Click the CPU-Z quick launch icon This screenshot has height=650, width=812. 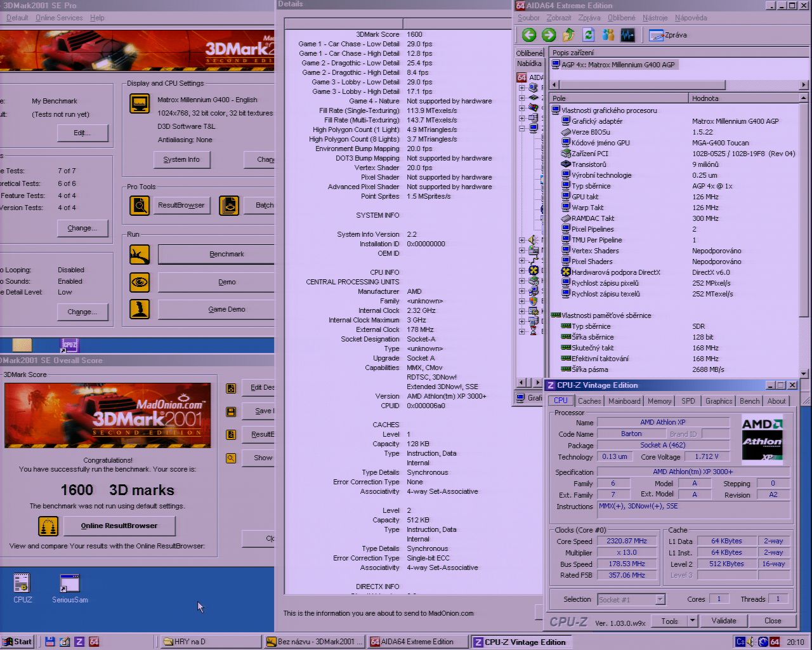click(79, 642)
